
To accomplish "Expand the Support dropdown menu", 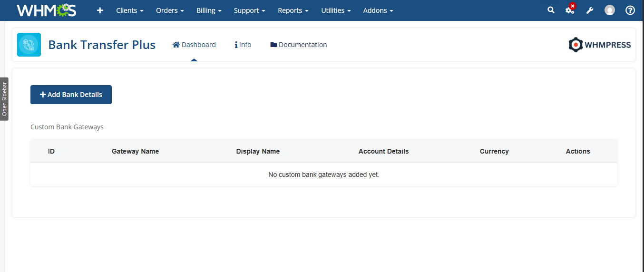I will coord(249,10).
